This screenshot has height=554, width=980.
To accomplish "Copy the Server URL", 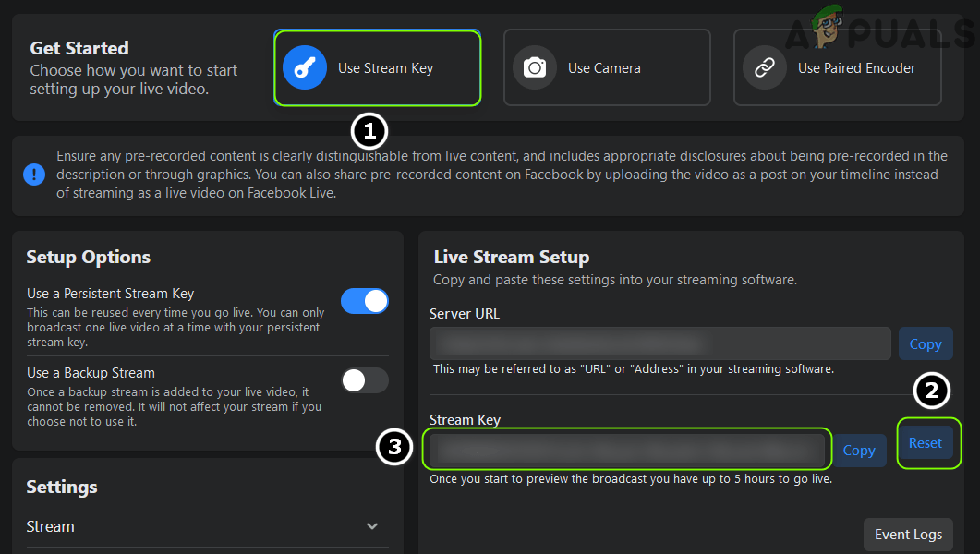I will coord(926,343).
